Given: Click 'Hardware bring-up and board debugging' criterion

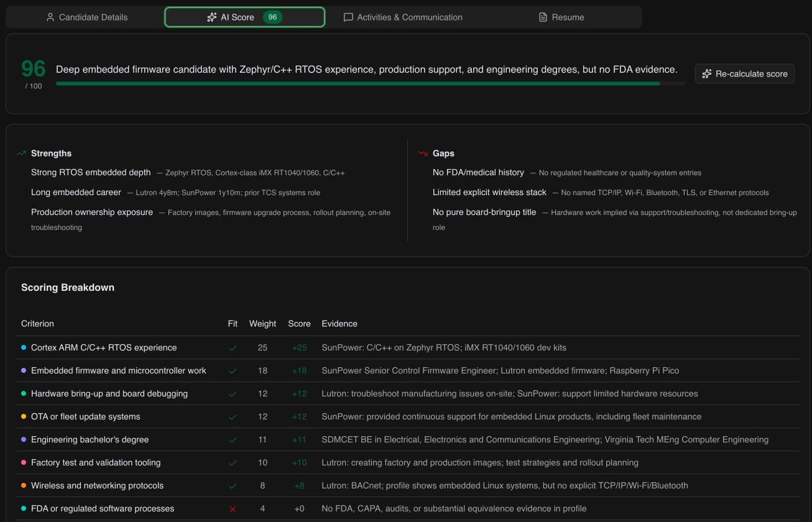Looking at the screenshot, I should (x=109, y=394).
